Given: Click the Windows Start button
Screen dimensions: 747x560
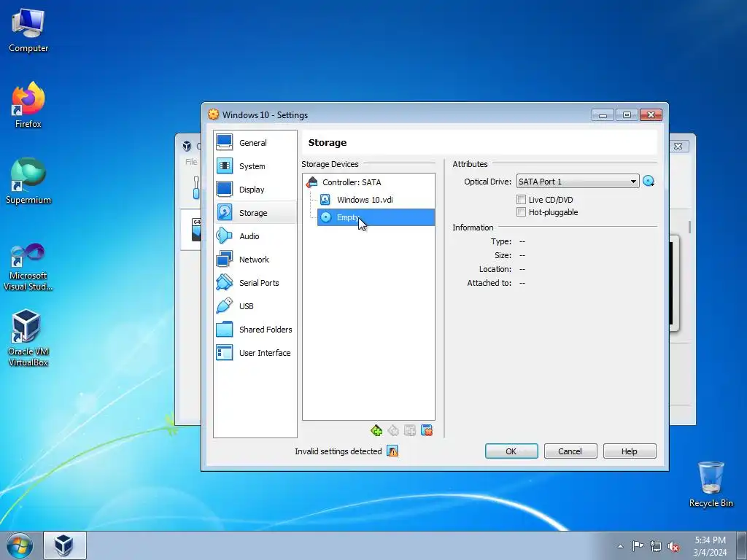Looking at the screenshot, I should (x=20, y=545).
